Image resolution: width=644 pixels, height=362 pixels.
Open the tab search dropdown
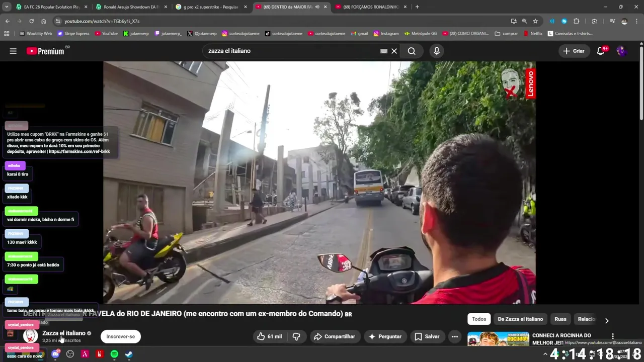[x=7, y=7]
